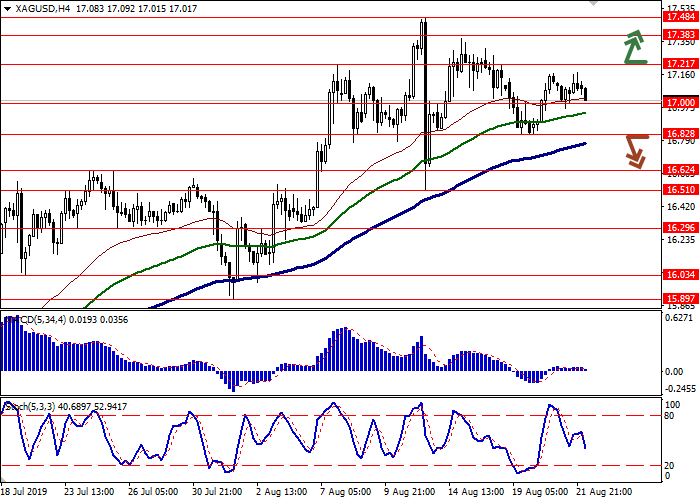Click the 18 Jul 2019 date label
This screenshot has height=500, width=700.
[x=25, y=492]
